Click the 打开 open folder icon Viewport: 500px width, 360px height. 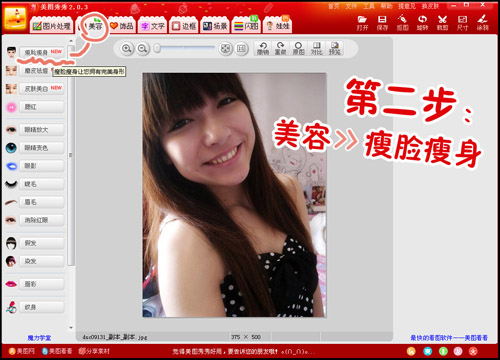[x=362, y=19]
